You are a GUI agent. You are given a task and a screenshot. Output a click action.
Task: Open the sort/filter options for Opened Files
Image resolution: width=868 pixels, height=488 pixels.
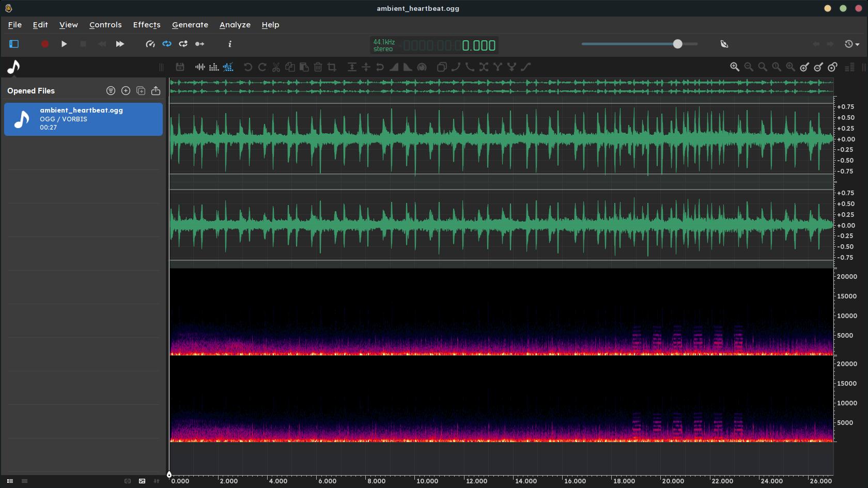111,91
